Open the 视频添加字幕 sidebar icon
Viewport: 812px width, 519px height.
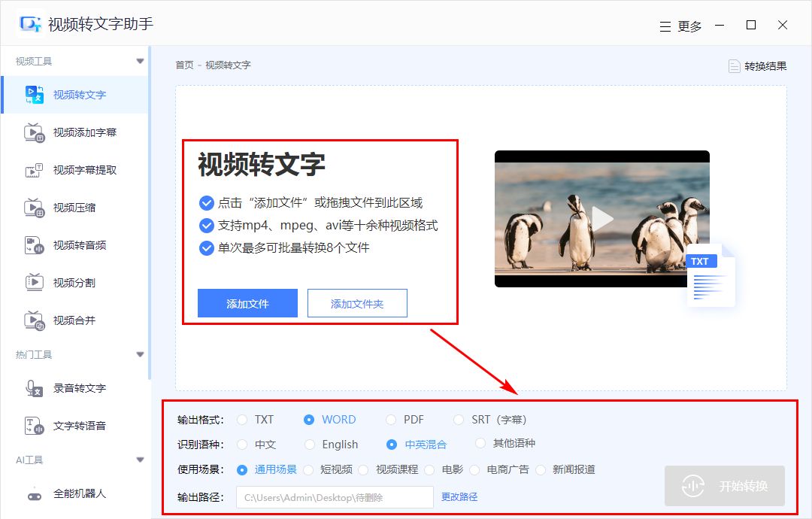[x=35, y=132]
